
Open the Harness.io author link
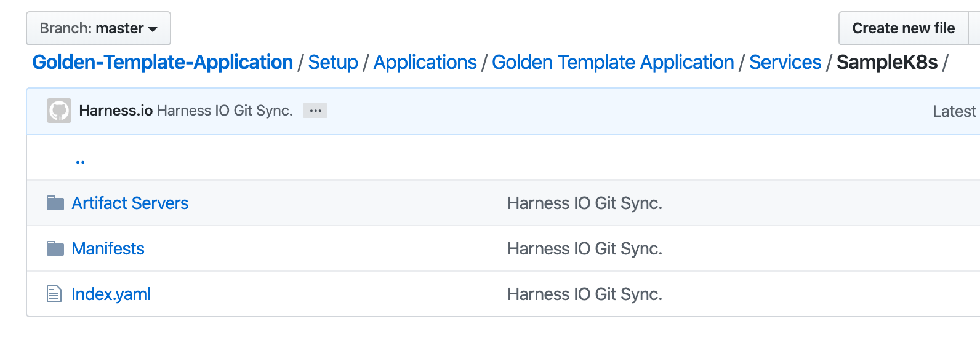coord(116,111)
